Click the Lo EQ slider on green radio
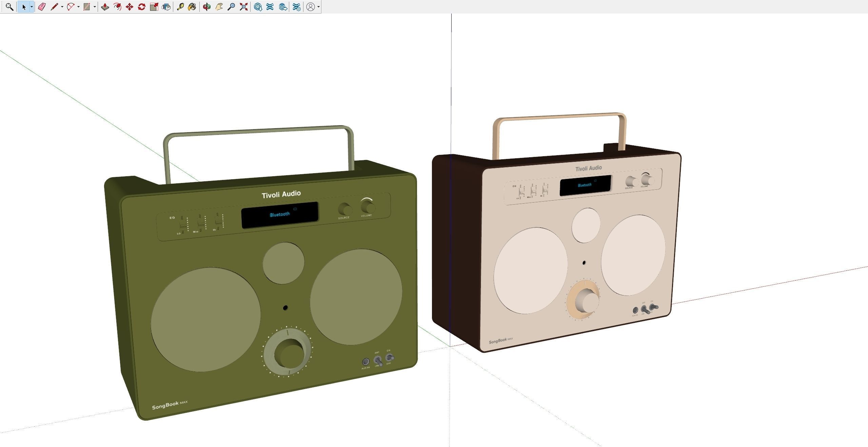The width and height of the screenshot is (868, 447). tap(183, 225)
